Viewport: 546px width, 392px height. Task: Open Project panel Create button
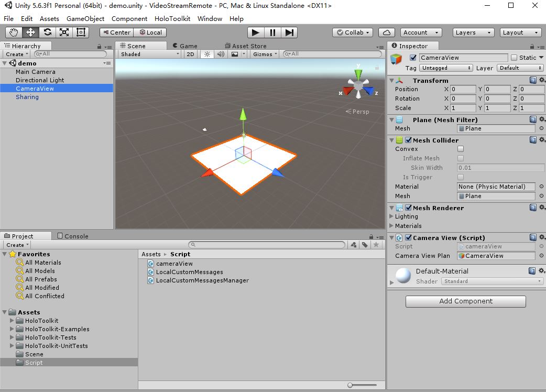(17, 245)
